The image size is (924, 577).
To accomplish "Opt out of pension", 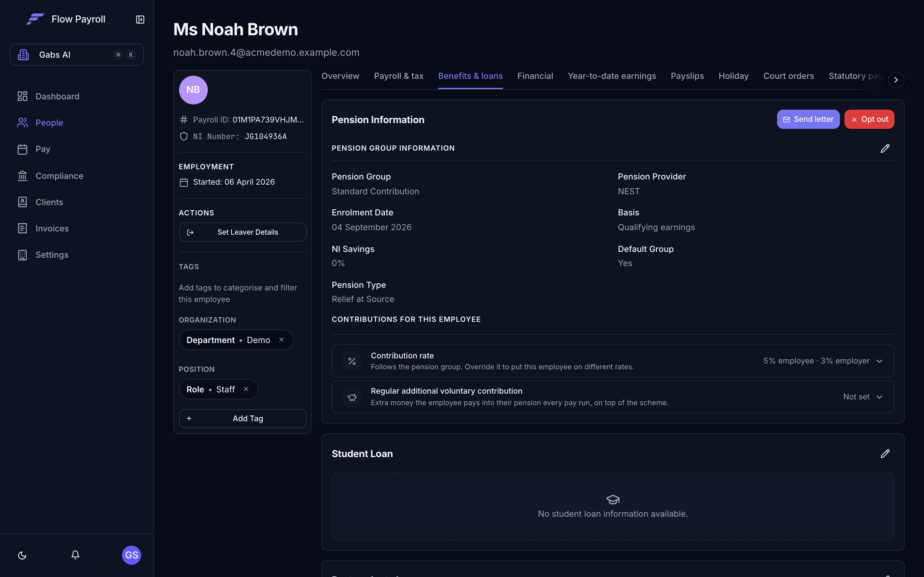I will click(x=869, y=119).
